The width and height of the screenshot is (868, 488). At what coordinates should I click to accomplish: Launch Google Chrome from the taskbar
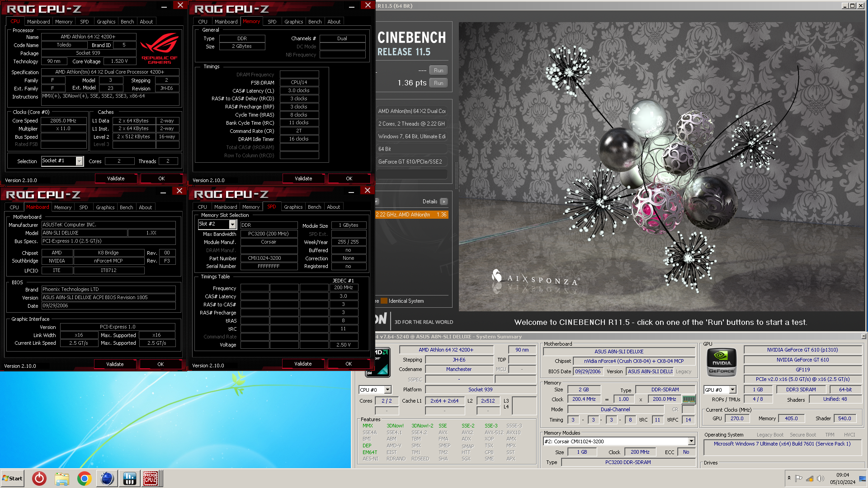coord(84,478)
